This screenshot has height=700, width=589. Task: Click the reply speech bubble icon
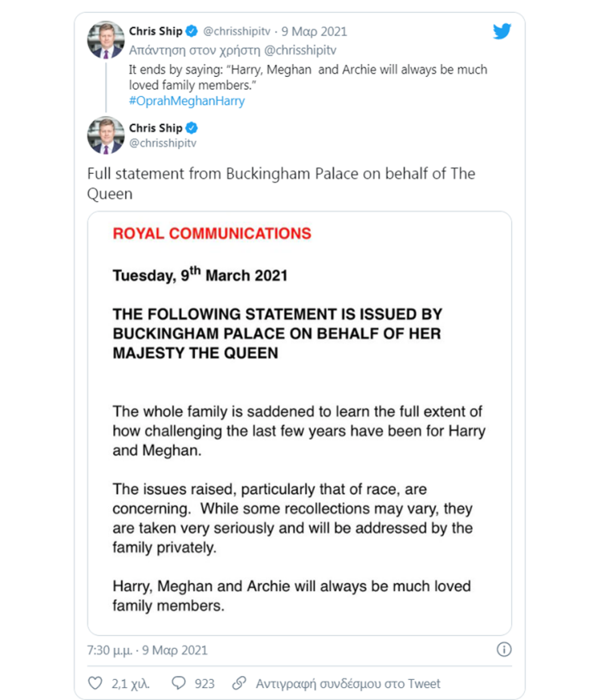pyautogui.click(x=179, y=683)
